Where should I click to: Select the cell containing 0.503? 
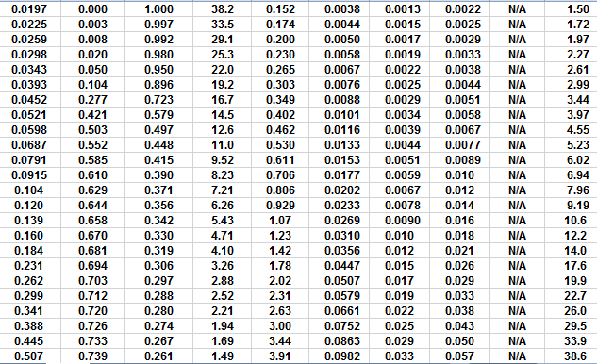92,130
